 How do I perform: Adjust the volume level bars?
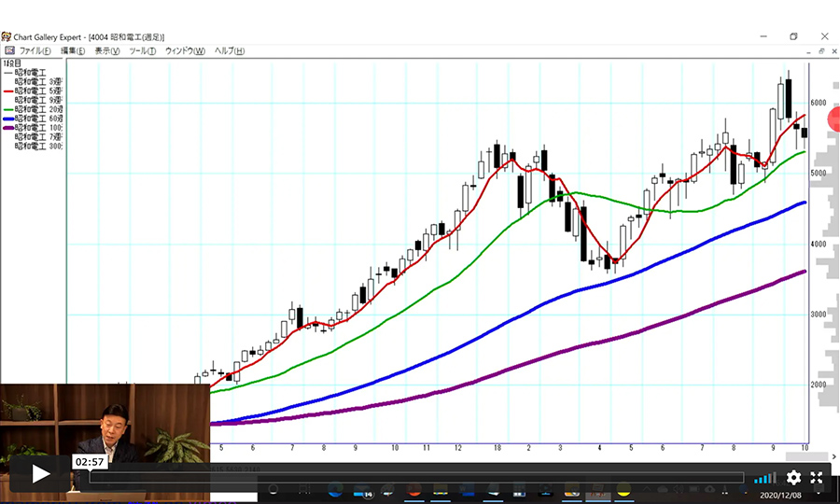point(765,477)
